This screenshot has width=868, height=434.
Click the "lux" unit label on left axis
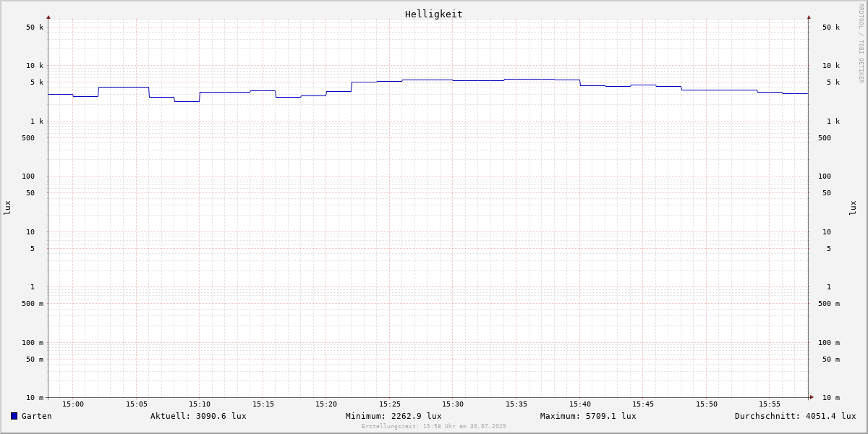7,208
